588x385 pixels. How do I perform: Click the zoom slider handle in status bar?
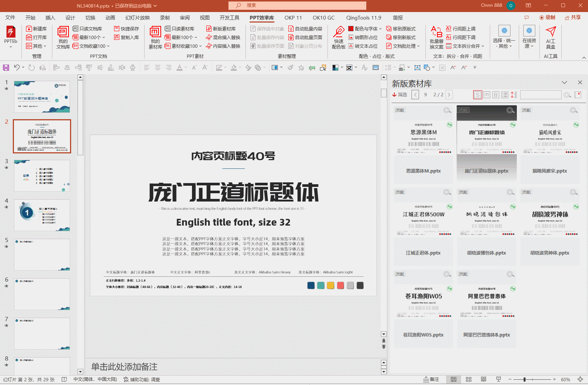click(x=524, y=379)
